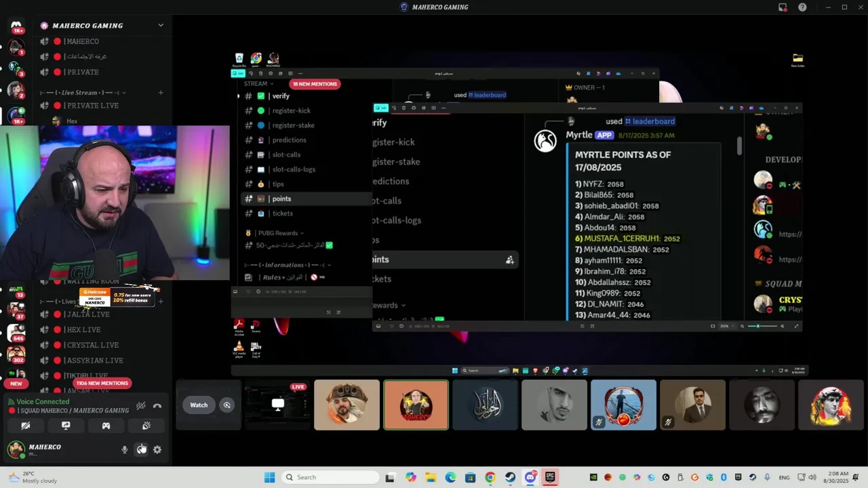
Task: Open Discord direct messages home icon
Action: [x=16, y=26]
